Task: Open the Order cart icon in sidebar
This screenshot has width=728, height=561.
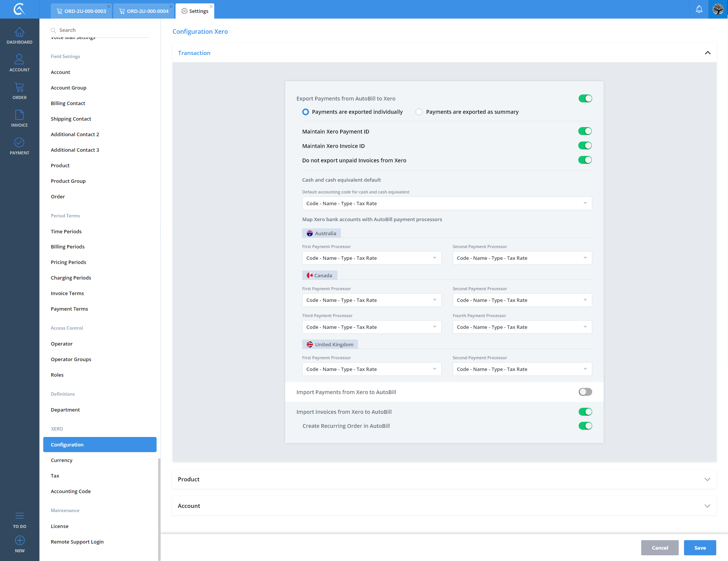Action: tap(19, 88)
